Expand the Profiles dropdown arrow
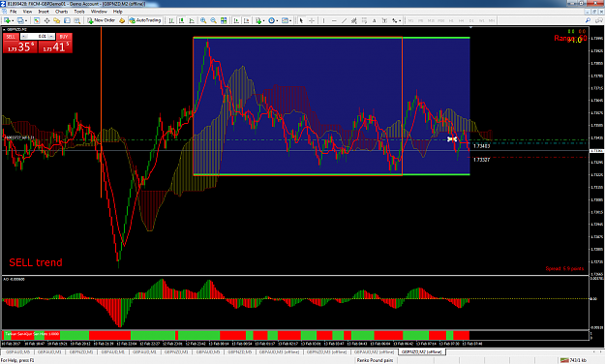 click(26, 21)
